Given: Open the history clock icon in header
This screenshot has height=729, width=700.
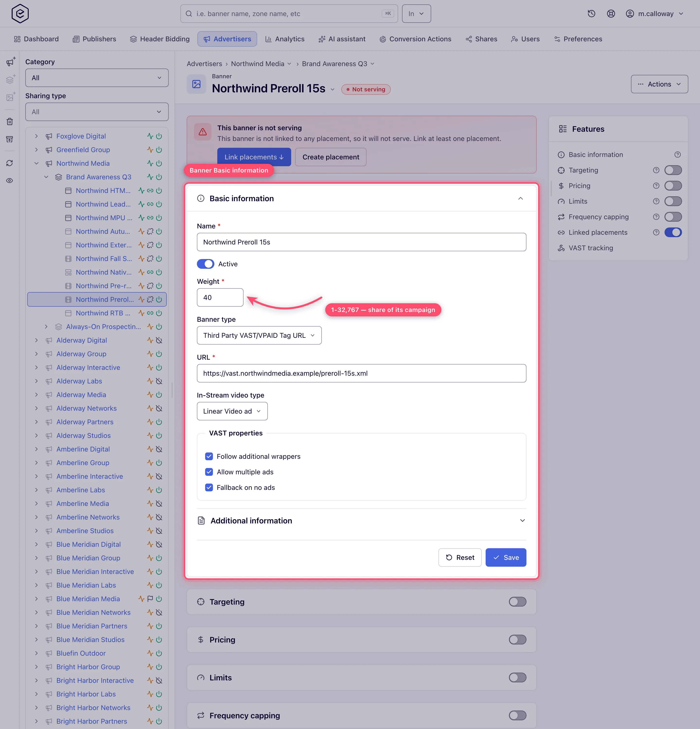Looking at the screenshot, I should click(x=591, y=14).
